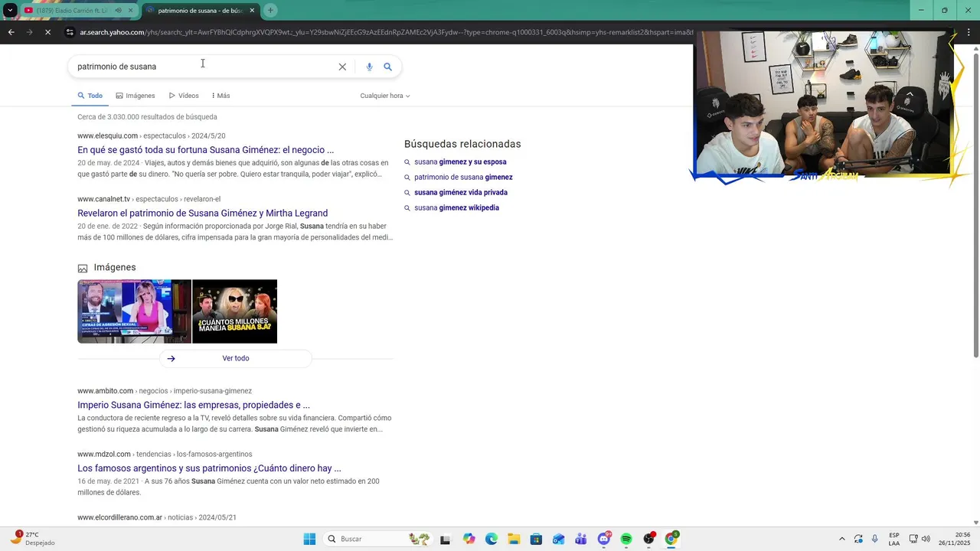Open Google Chrome from taskbar
Viewport: 980px width, 551px height.
(671, 539)
